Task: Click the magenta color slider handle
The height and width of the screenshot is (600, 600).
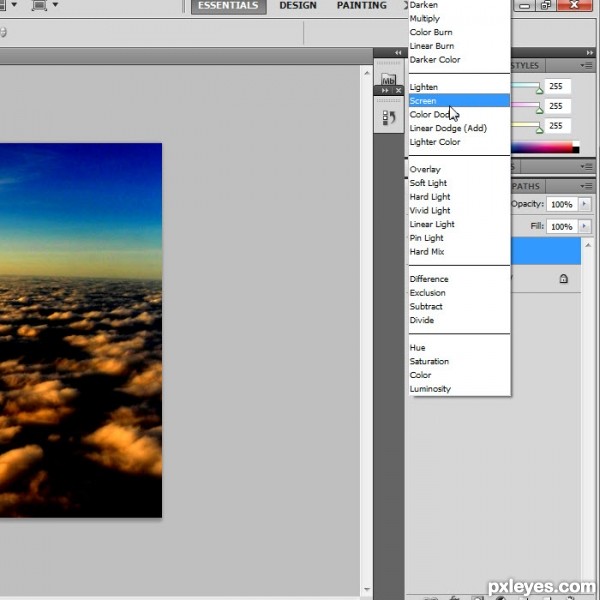Action: 539,111
